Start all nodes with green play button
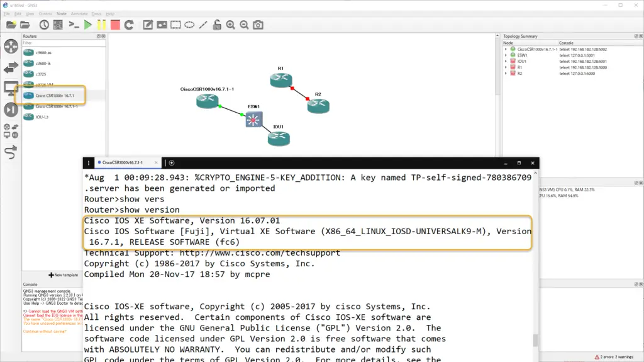The image size is (644, 362). click(x=87, y=25)
